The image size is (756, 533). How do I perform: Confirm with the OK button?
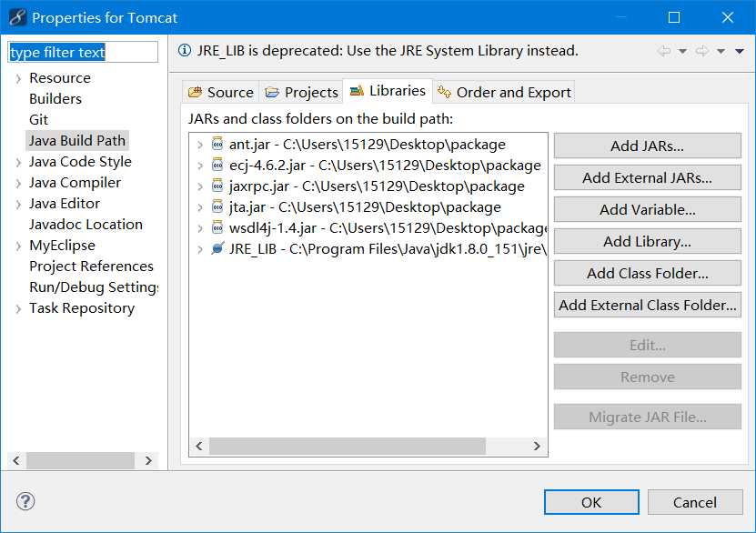(x=591, y=502)
